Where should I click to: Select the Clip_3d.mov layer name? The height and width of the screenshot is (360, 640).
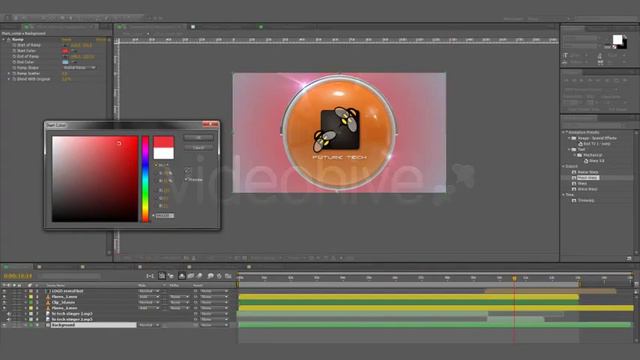[x=63, y=303]
